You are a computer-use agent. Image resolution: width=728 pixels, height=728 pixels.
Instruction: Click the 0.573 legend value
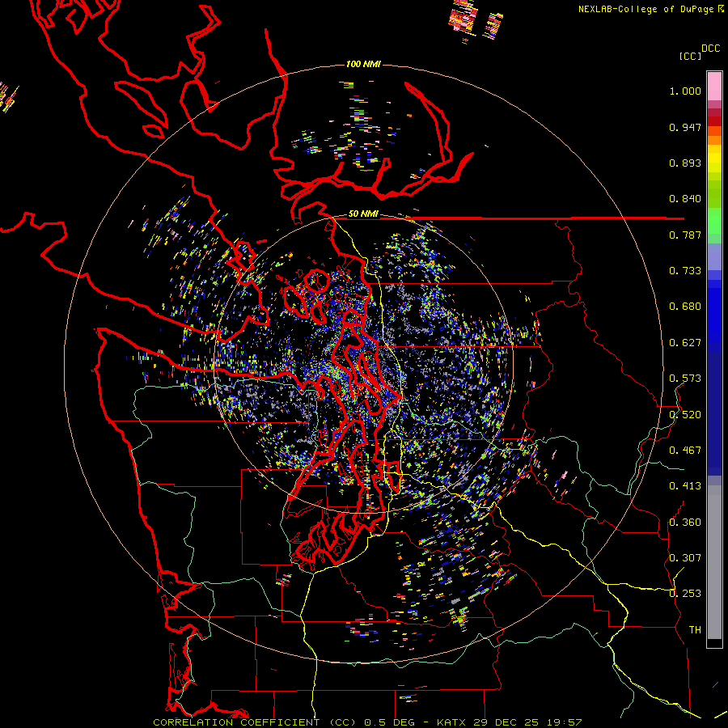[685, 379]
